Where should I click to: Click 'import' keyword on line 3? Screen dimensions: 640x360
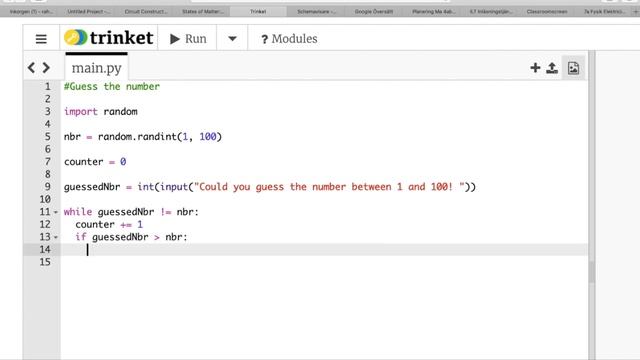80,111
